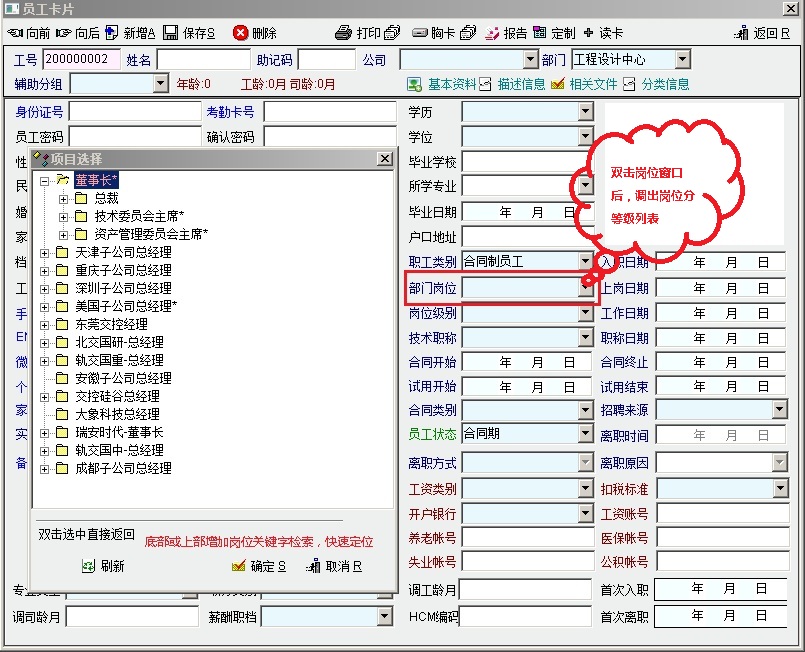Click the 读卡 read card icon

coord(589,33)
